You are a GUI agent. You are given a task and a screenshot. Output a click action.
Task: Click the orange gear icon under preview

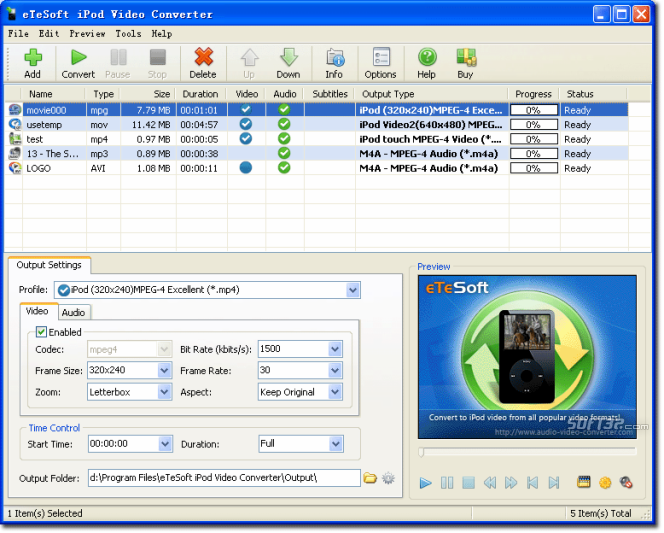point(605,483)
